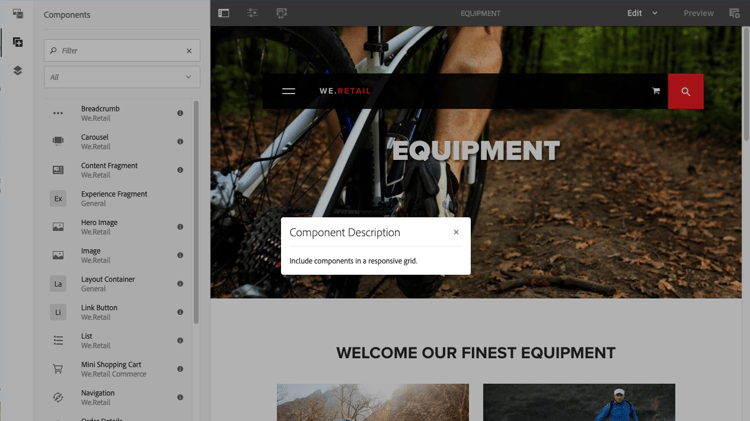This screenshot has width=750, height=421.
Task: Click the List component icon
Action: click(58, 340)
